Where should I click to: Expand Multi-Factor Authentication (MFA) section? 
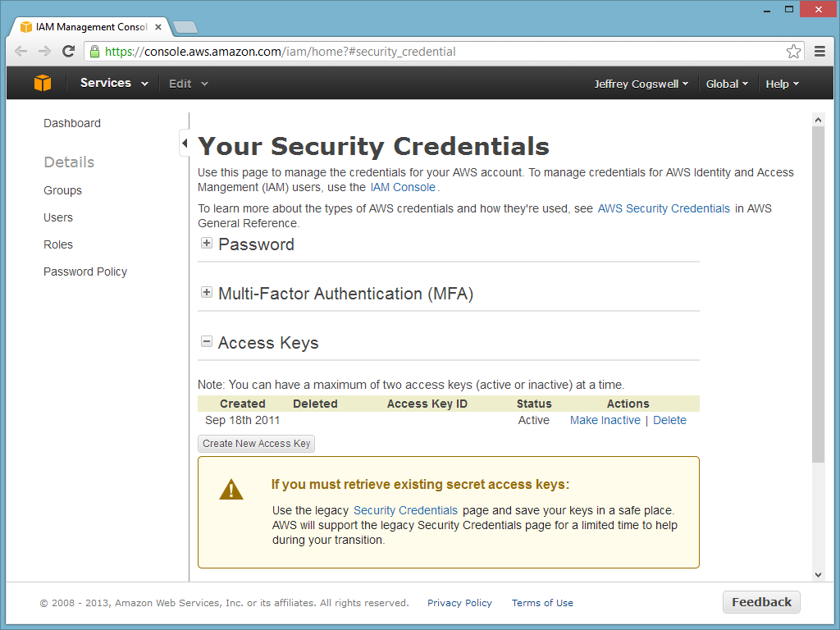[207, 293]
